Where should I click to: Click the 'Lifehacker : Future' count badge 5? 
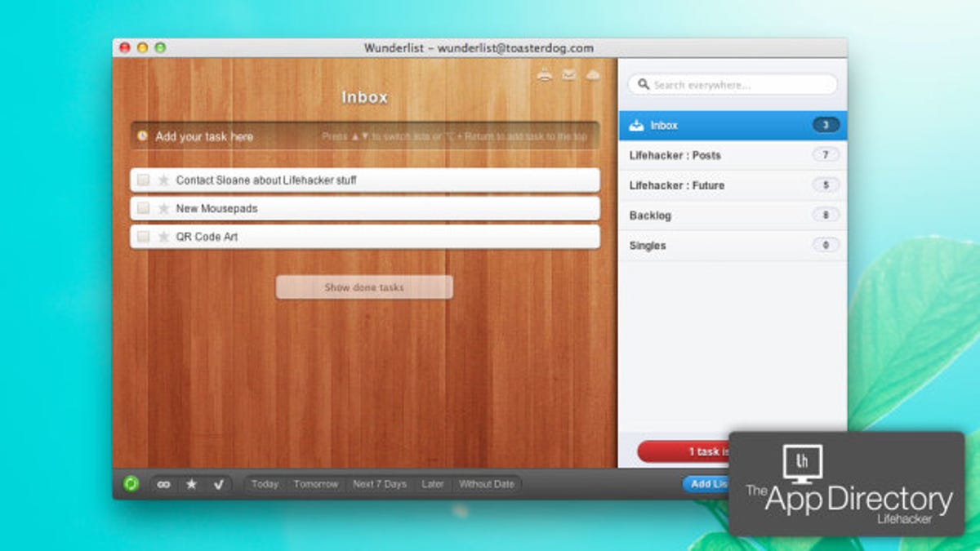point(826,185)
